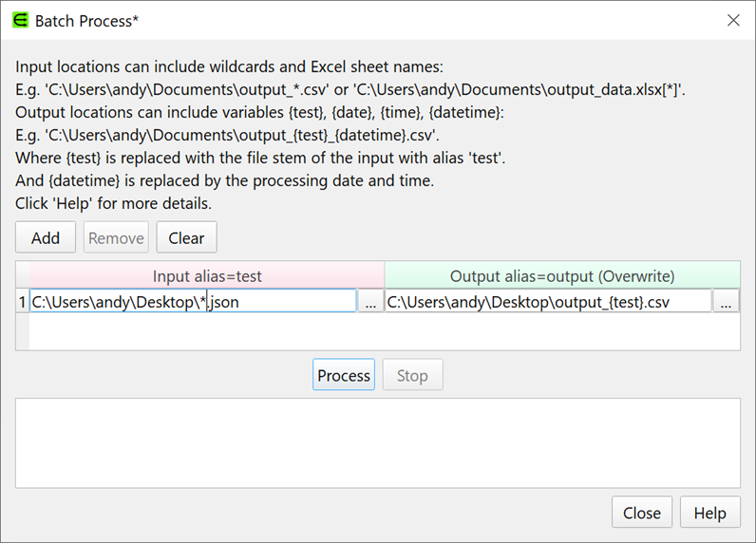Click the greyed-out Remove button
The width and height of the screenshot is (756, 543).
(116, 238)
